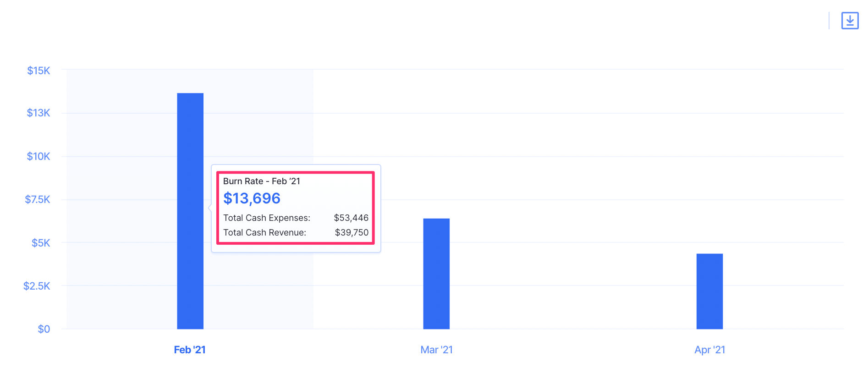This screenshot has height=384, width=868.
Task: Click the $53,446 expenses amount
Action: [x=351, y=218]
